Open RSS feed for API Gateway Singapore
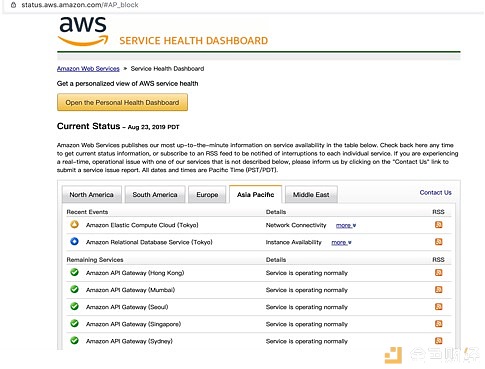This screenshot has width=485, height=369. pyautogui.click(x=439, y=324)
